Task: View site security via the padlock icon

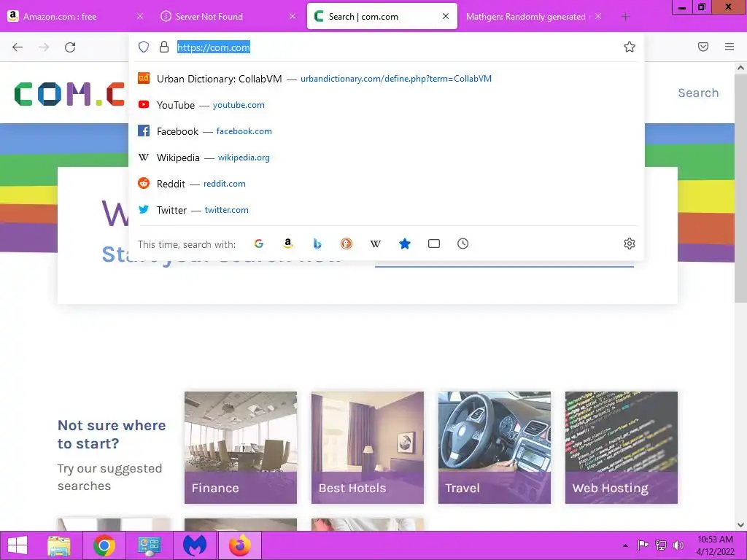Action: pyautogui.click(x=164, y=47)
